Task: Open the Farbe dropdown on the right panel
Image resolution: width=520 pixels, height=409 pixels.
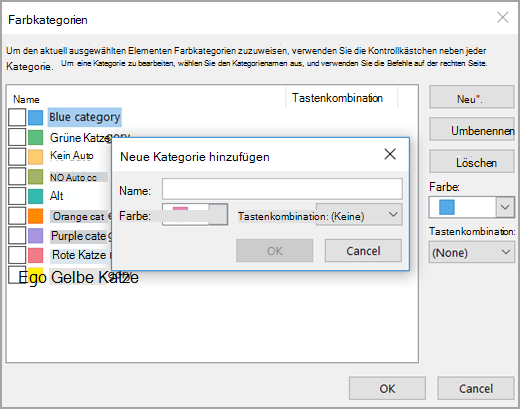Action: 472,207
